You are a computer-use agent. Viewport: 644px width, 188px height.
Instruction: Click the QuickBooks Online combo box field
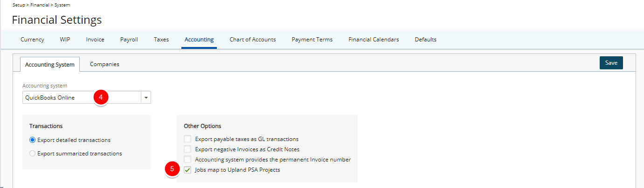point(82,97)
